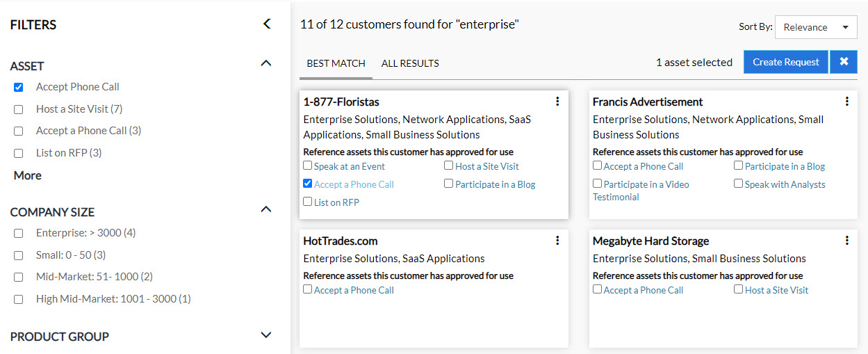Image resolution: width=868 pixels, height=354 pixels.
Task: Expand the Product Group filter section
Action: point(265,335)
